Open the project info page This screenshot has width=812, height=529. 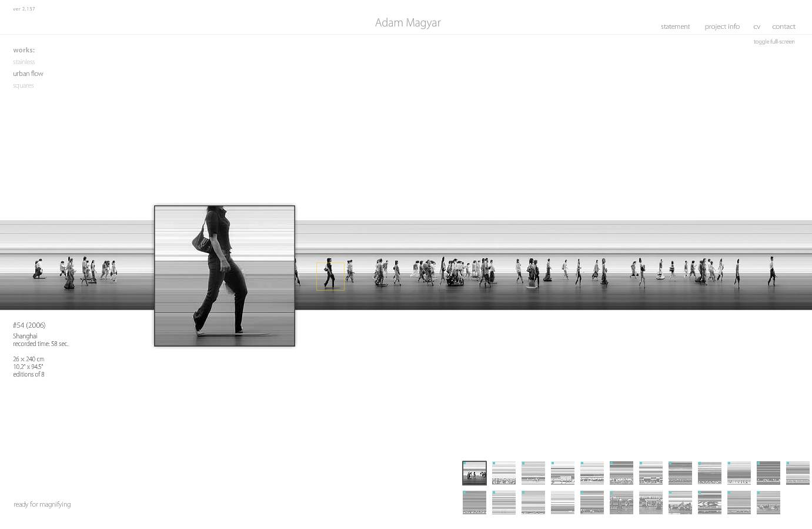pos(722,26)
